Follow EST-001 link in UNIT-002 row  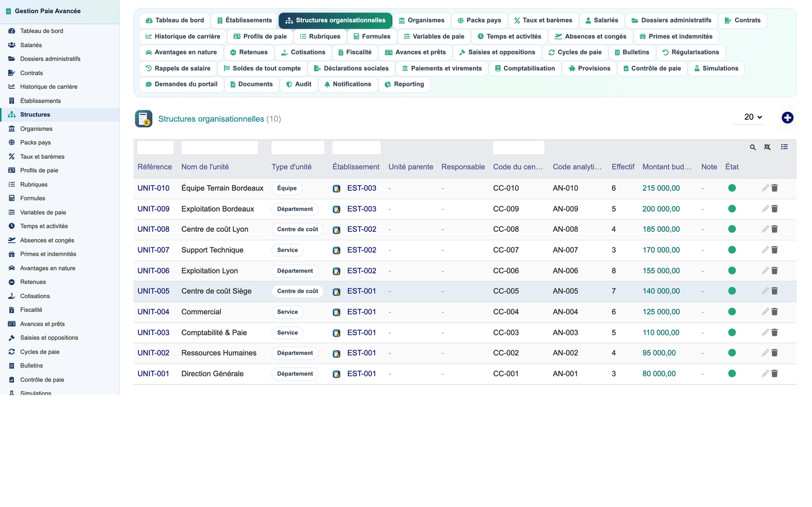click(361, 353)
